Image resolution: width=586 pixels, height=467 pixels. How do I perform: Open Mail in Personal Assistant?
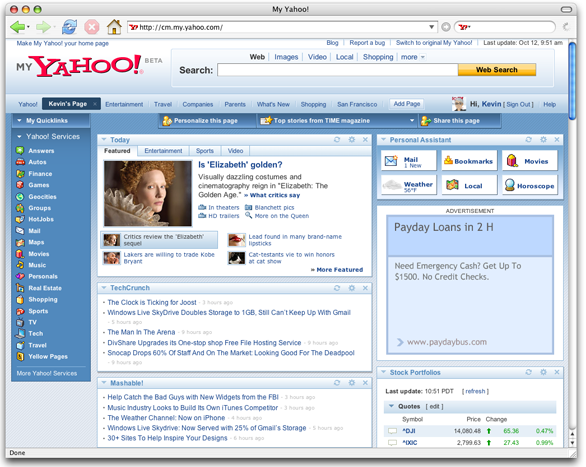click(409, 161)
